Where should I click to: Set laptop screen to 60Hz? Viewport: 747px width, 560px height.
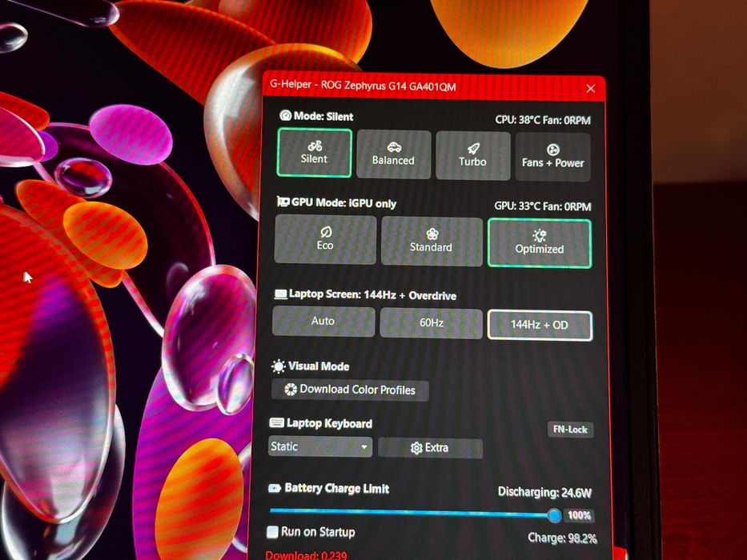pos(431,323)
